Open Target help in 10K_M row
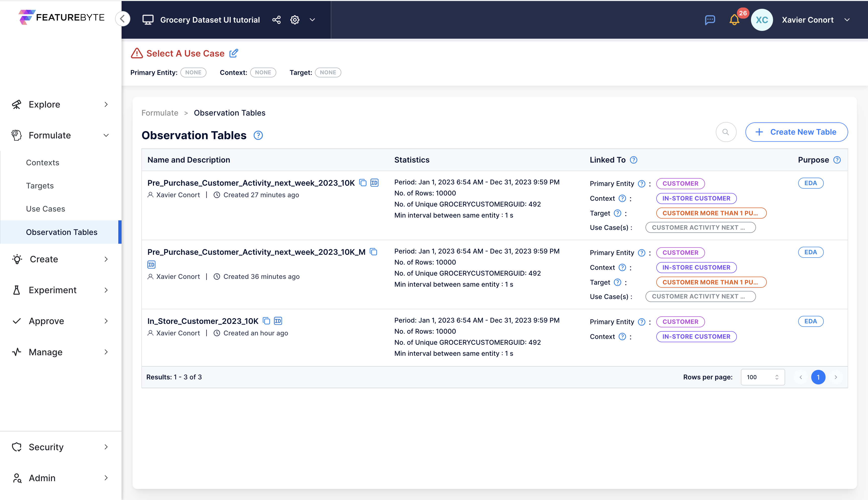Screen dimensions: 868x500 tap(617, 282)
